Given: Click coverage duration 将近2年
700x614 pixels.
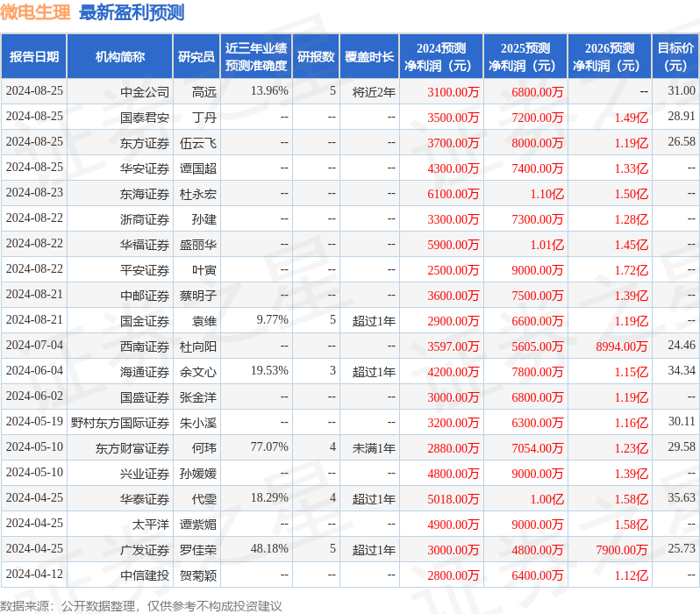Looking at the screenshot, I should [x=374, y=92].
